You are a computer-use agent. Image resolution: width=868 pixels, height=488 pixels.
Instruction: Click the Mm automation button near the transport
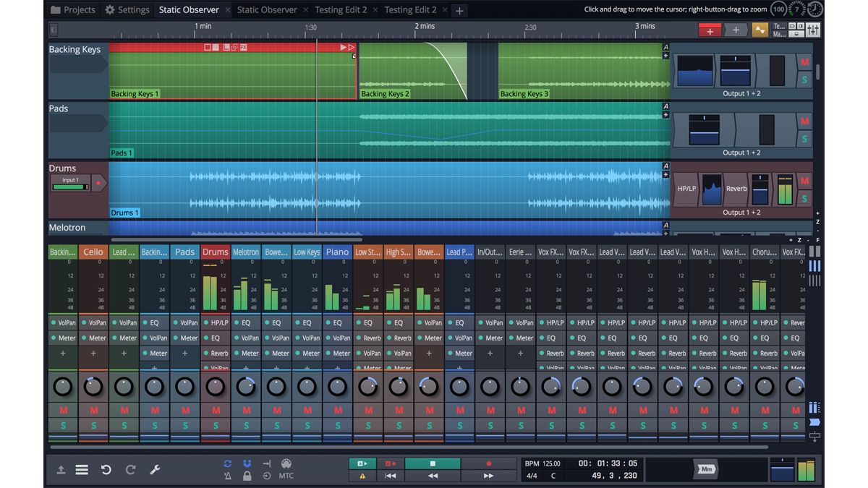[705, 469]
